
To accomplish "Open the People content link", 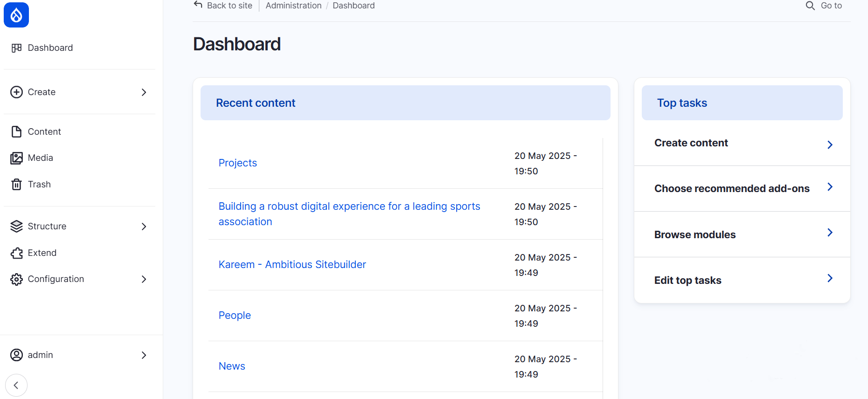I will 235,316.
